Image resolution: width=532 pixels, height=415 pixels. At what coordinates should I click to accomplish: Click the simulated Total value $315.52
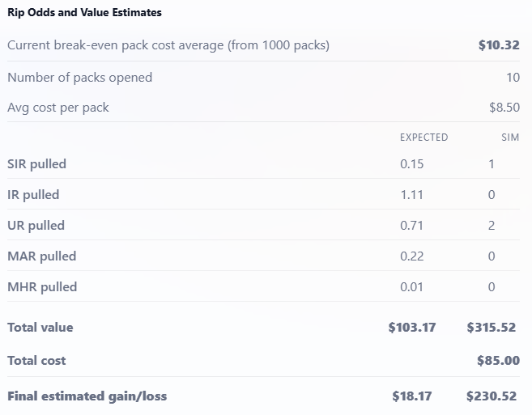(x=493, y=328)
